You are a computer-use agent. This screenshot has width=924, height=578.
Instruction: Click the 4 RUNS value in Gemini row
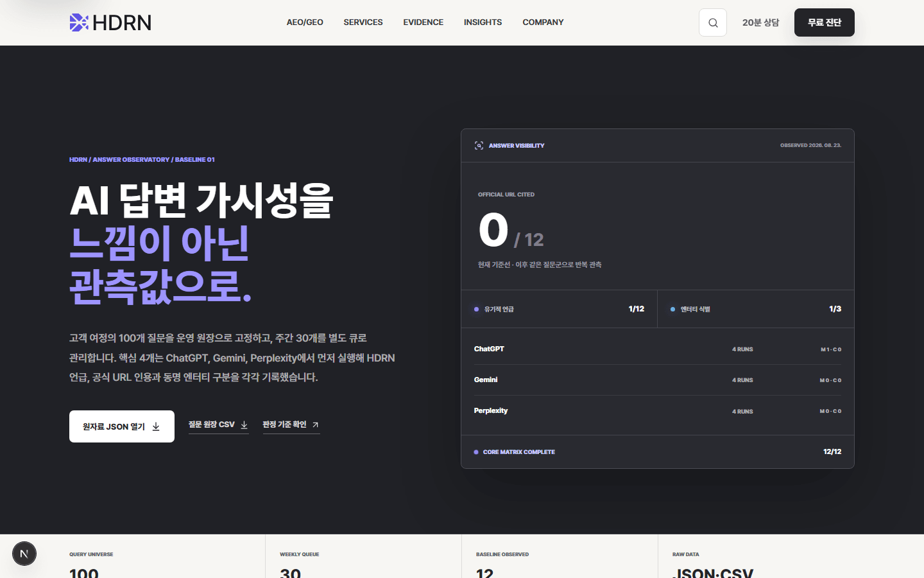742,380
